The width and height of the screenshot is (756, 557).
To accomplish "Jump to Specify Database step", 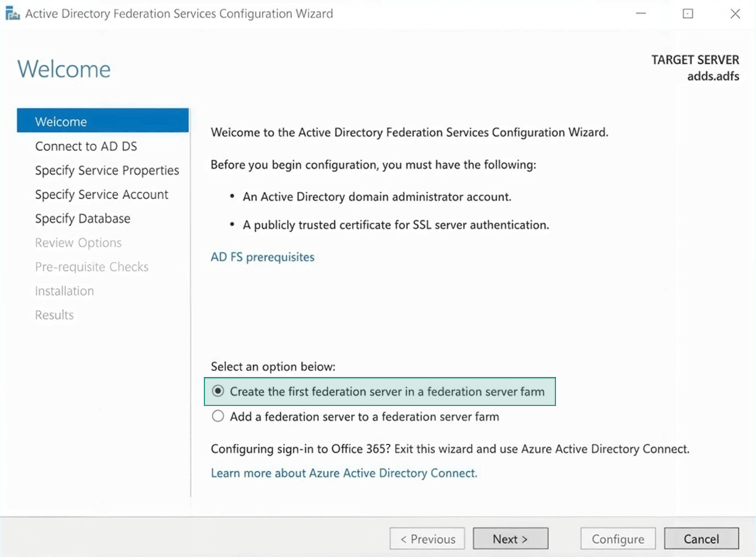I will pos(83,218).
